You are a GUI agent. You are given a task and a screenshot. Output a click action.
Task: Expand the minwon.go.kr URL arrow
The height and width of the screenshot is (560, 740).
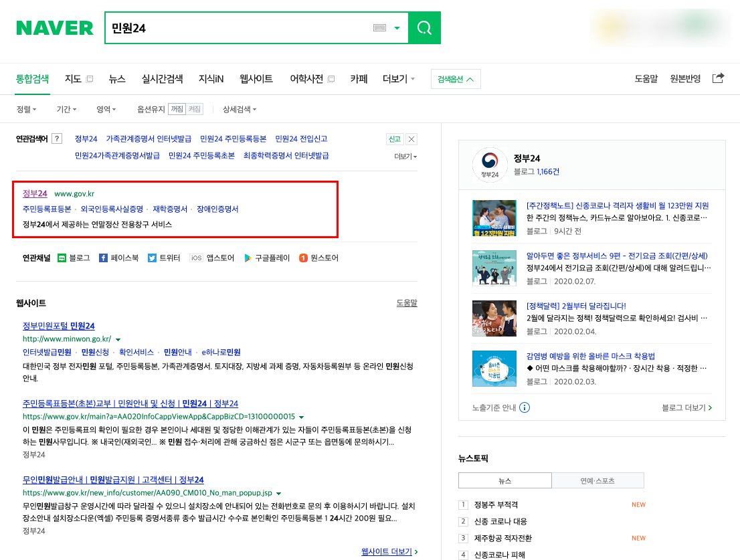[118, 339]
